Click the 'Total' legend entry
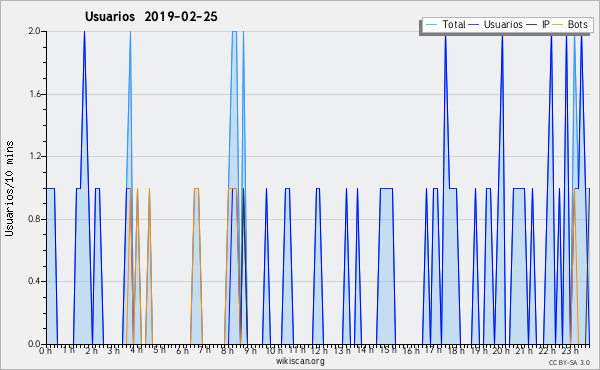 click(454, 24)
